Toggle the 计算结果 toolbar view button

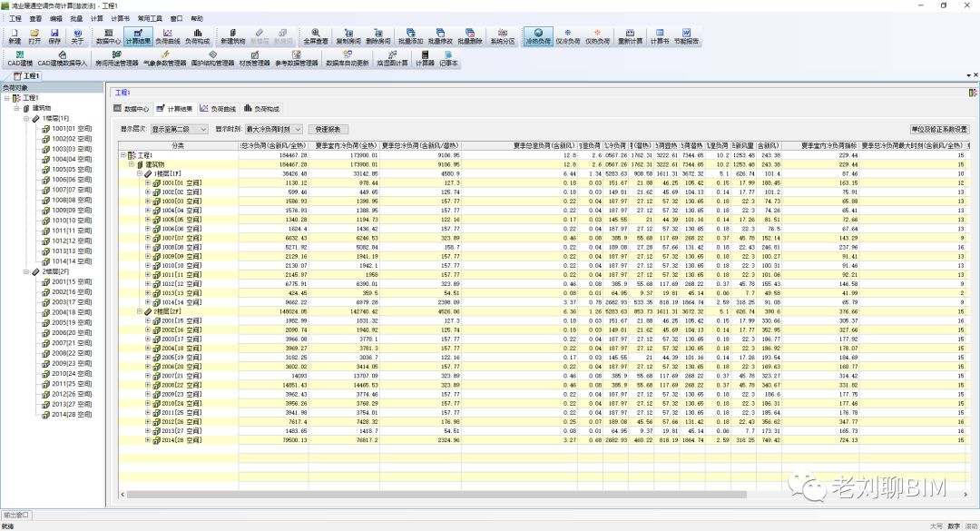pos(138,36)
